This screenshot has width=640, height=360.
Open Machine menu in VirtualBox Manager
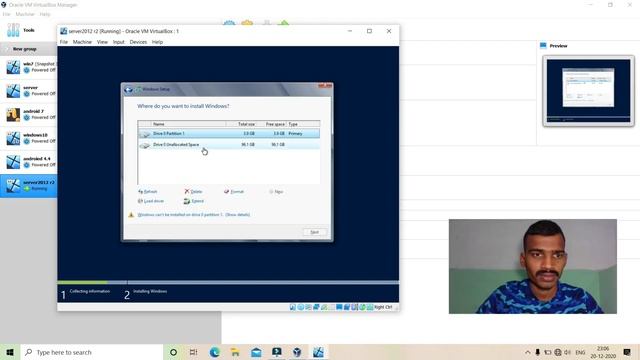tap(25, 14)
